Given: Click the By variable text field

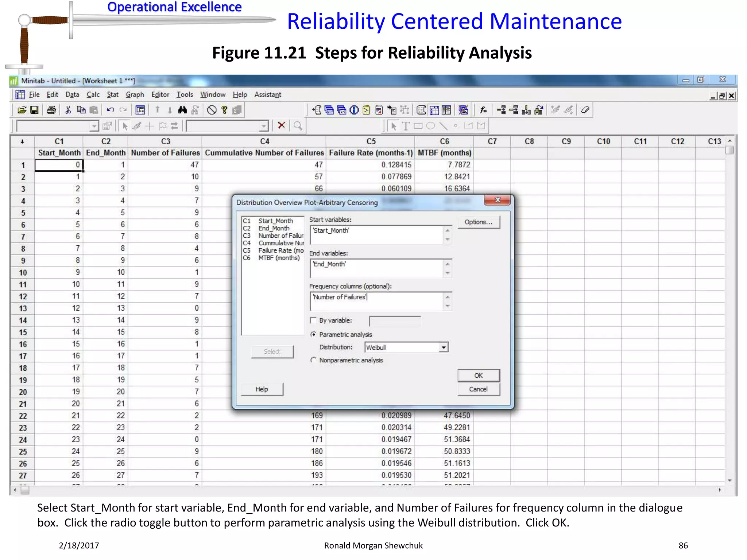Looking at the screenshot, I should pos(395,321).
